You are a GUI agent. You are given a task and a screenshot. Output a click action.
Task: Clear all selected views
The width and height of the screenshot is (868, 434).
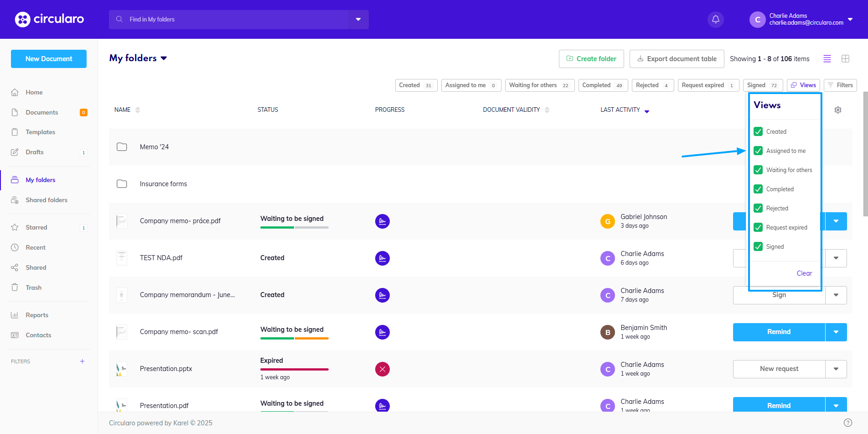tap(804, 273)
